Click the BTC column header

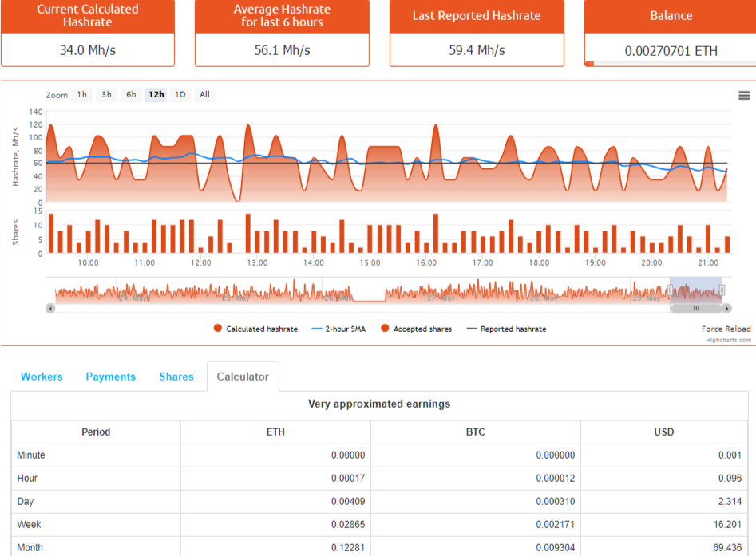click(475, 432)
